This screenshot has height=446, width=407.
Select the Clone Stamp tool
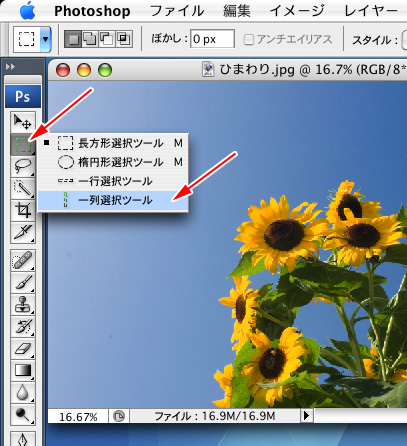click(x=23, y=305)
